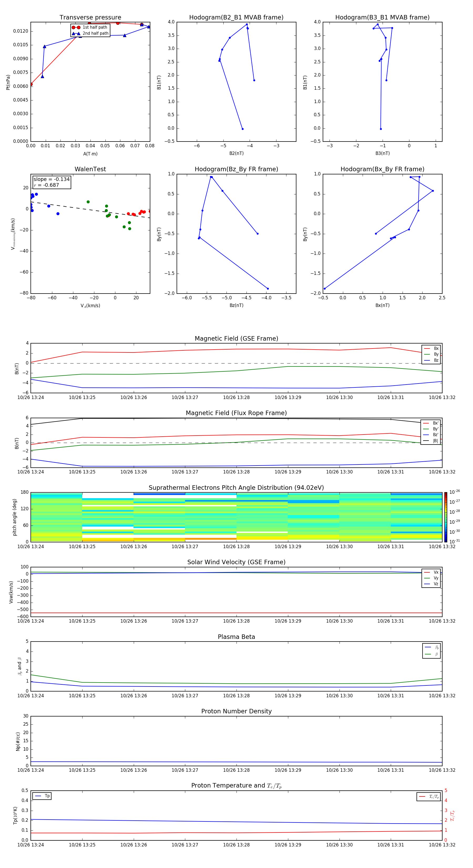
Task: Select the "1st half path" legend entry
Action: (x=90, y=27)
